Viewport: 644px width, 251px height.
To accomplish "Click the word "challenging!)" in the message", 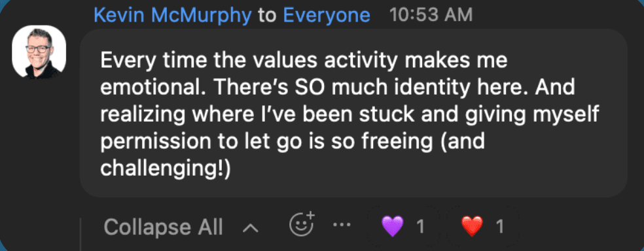I will (166, 169).
